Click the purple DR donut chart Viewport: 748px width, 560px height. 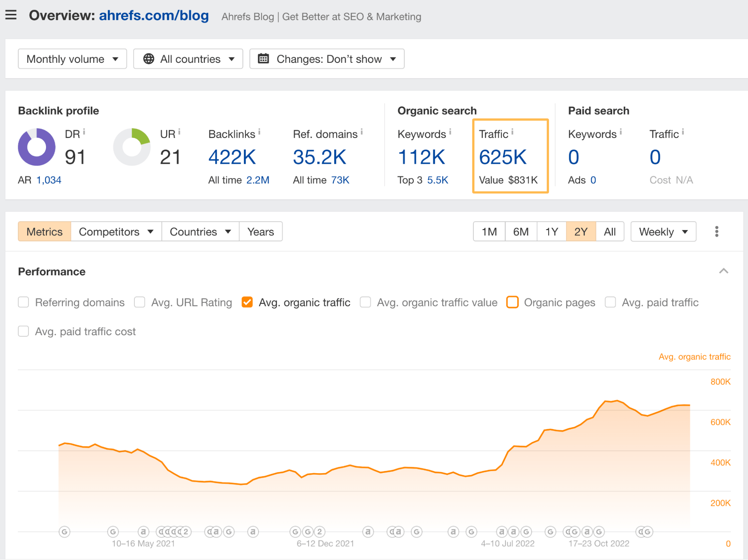pyautogui.click(x=37, y=147)
